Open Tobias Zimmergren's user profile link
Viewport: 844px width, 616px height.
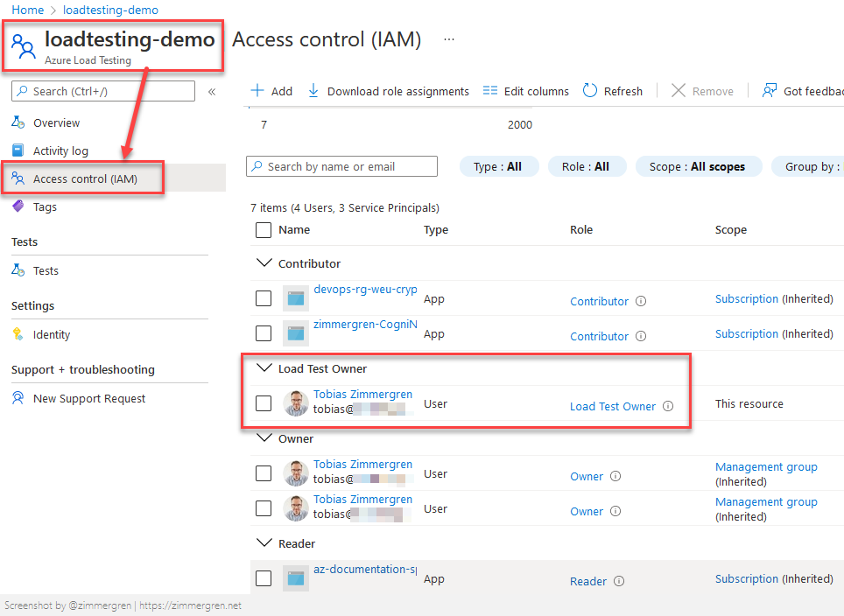[x=362, y=394]
